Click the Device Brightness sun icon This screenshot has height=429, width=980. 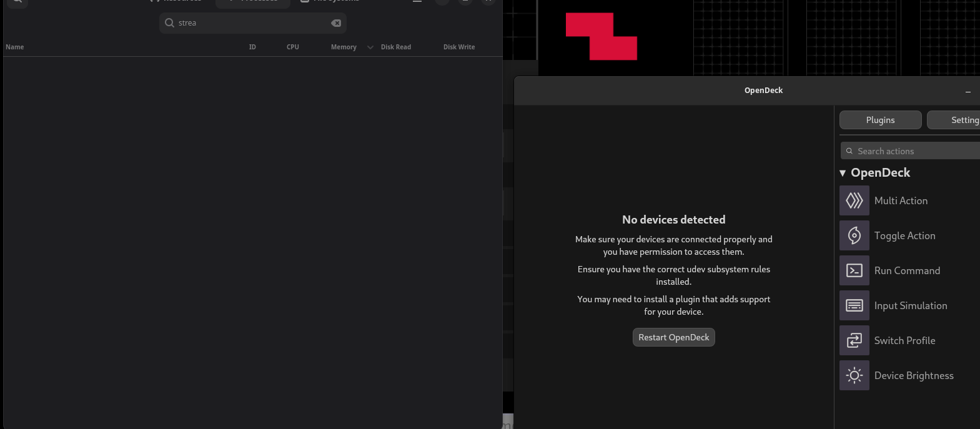pyautogui.click(x=854, y=375)
